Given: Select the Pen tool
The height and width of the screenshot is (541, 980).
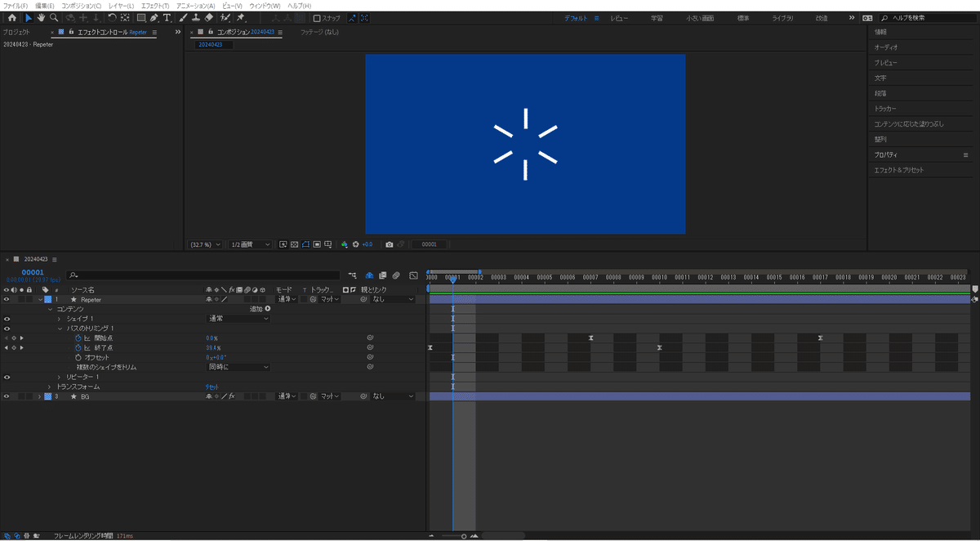Looking at the screenshot, I should (154, 17).
